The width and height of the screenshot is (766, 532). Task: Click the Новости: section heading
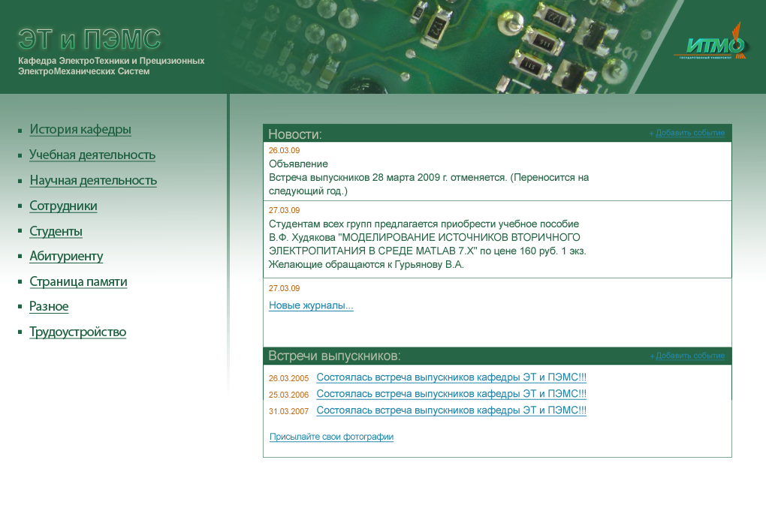click(x=295, y=134)
